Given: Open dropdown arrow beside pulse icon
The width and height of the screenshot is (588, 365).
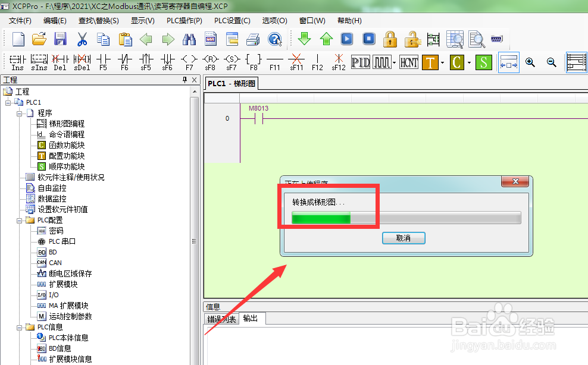Looking at the screenshot, I should coord(394,62).
